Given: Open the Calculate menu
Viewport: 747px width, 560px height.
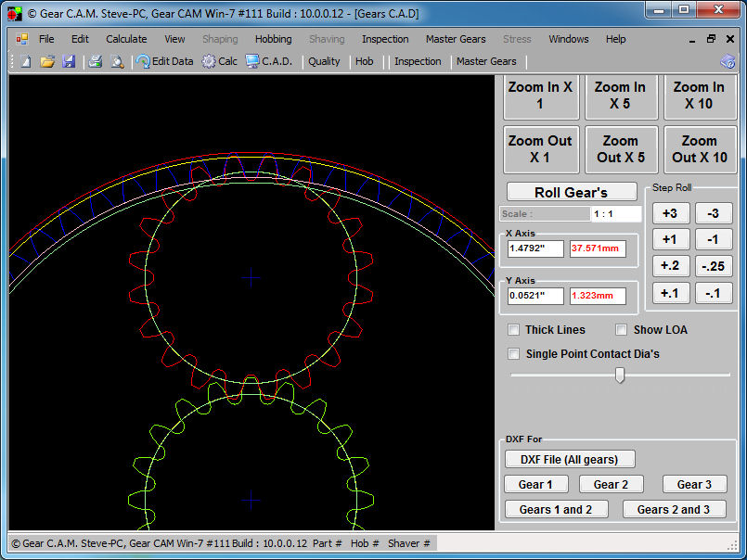Looking at the screenshot, I should click(x=126, y=39).
